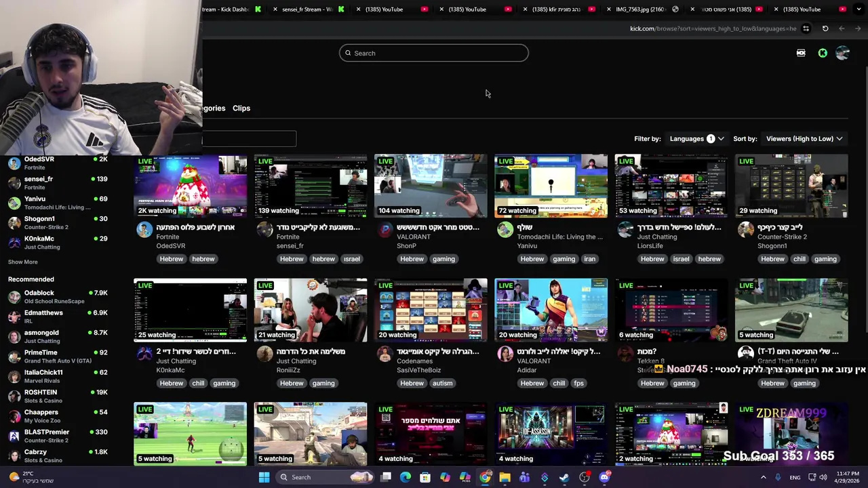
Task: Click Adidar channel avatar under its VALORANT stream
Action: [x=505, y=354]
